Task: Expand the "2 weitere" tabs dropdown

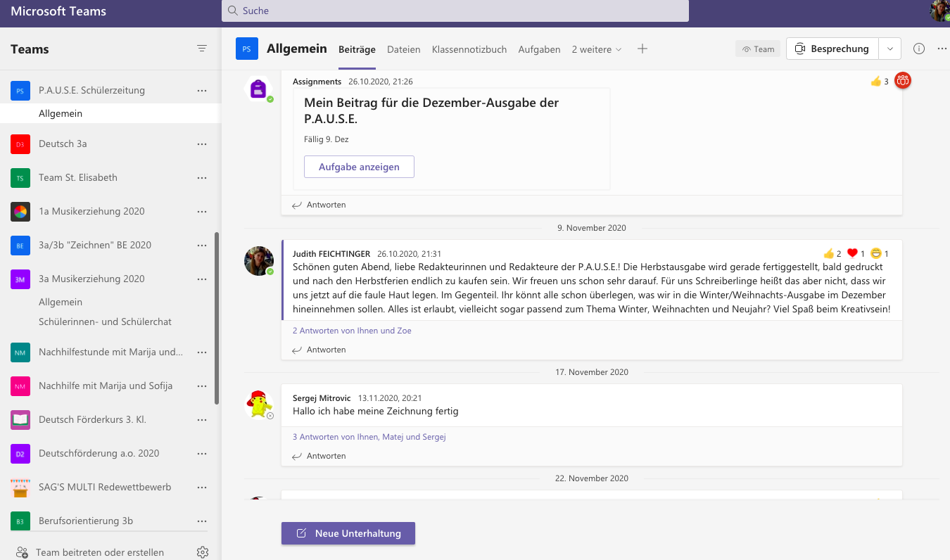Action: point(597,49)
